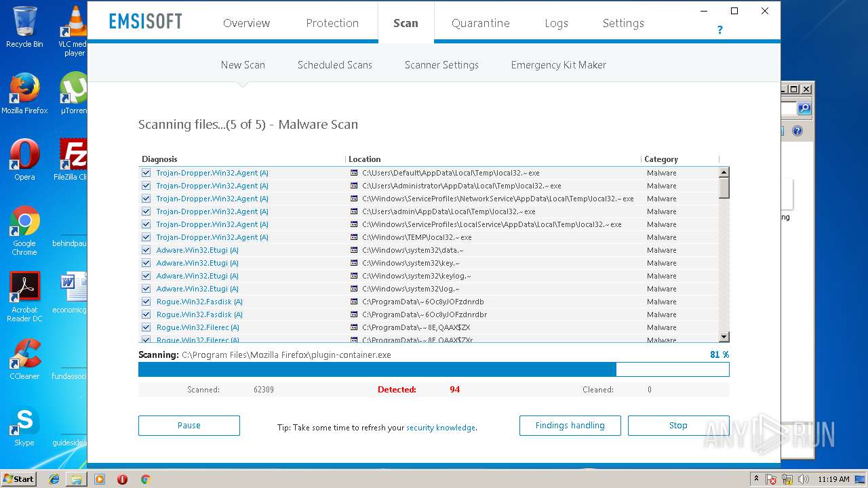This screenshot has width=868, height=488.
Task: Open Recycle Bin desktop icon
Action: [x=24, y=27]
